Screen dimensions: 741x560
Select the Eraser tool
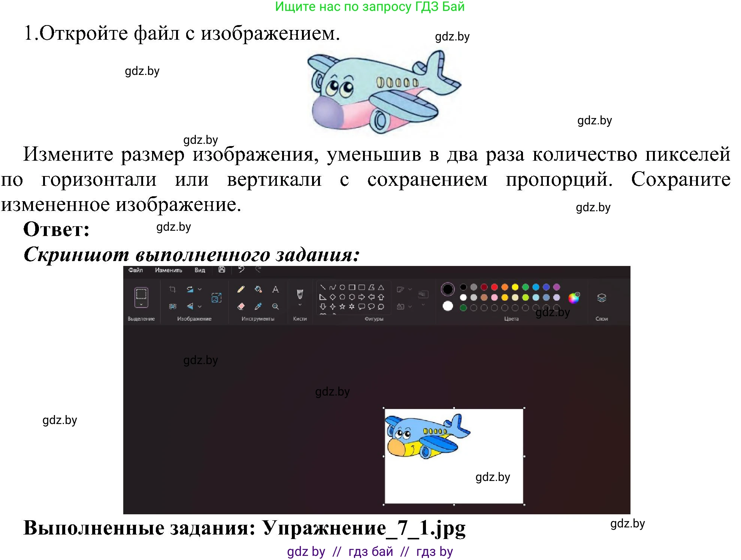[241, 306]
